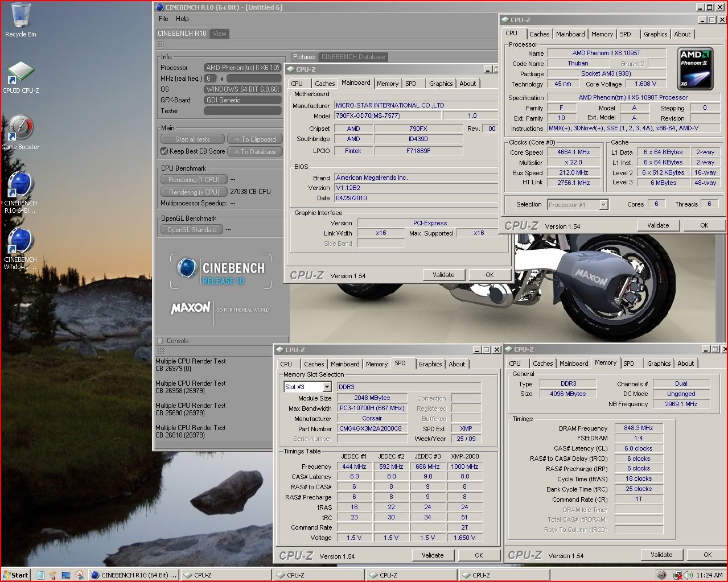The image size is (728, 582).
Task: Click the CINEBENCH R10 taskbar button
Action: [134, 575]
